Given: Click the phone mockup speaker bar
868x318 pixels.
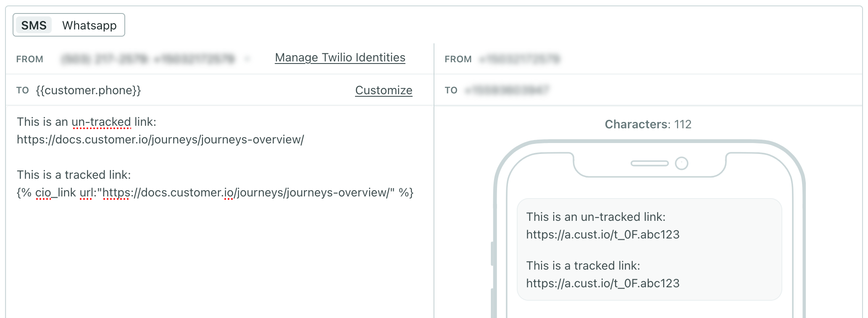Looking at the screenshot, I should coord(650,163).
